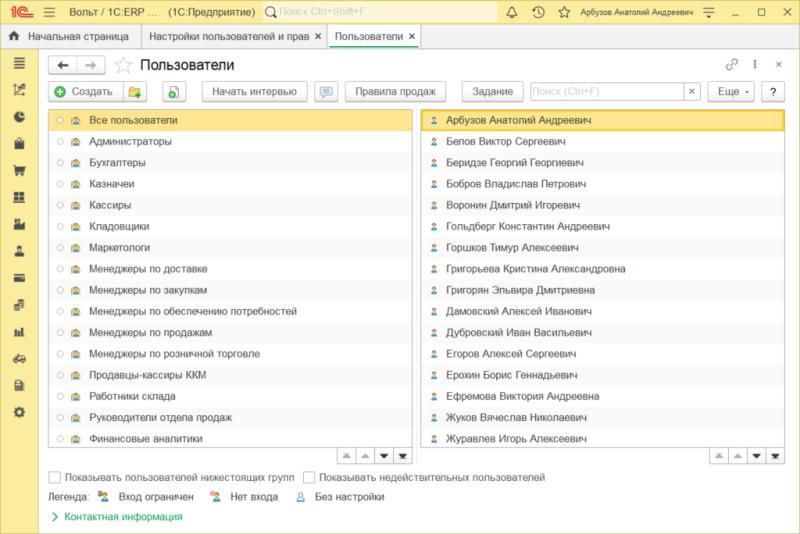Select the Бухгалтеры group radio marker
This screenshot has width=800, height=534.
tap(61, 163)
